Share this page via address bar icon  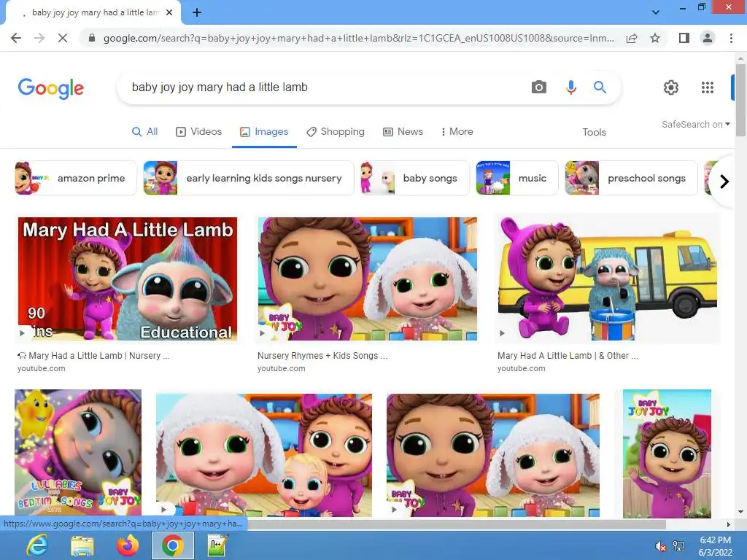coord(632,38)
